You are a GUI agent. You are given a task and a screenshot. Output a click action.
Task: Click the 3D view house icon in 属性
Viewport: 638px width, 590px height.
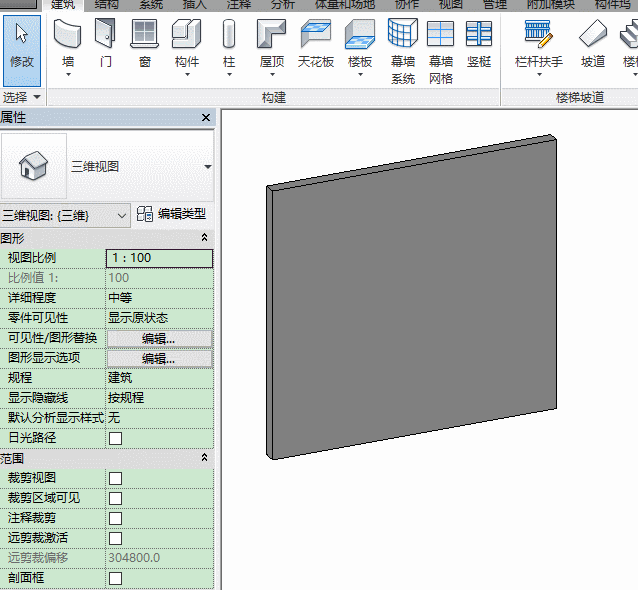(x=33, y=166)
